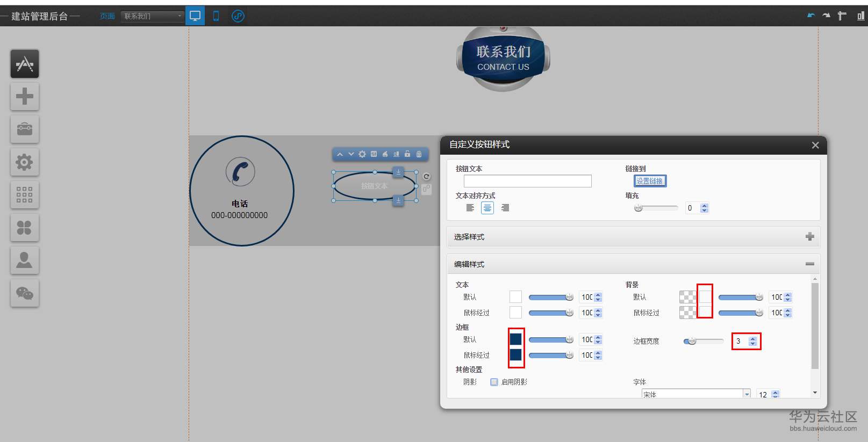Image resolution: width=868 pixels, height=442 pixels.
Task: Select the 电话 phone circle component
Action: click(242, 191)
